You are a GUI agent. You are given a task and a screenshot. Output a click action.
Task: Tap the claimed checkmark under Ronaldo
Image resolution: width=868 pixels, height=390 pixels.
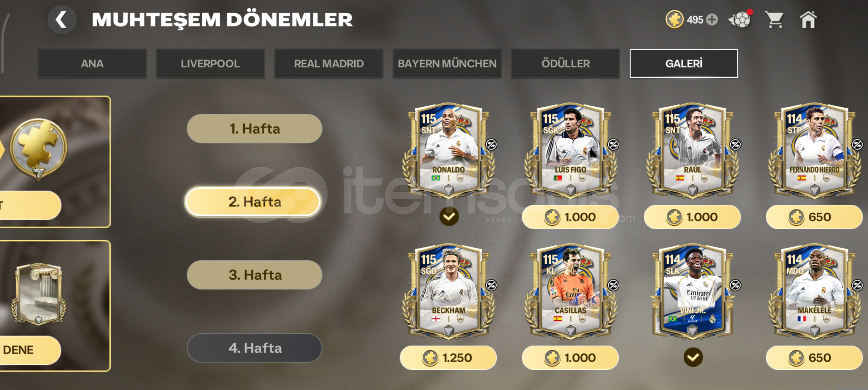449,217
